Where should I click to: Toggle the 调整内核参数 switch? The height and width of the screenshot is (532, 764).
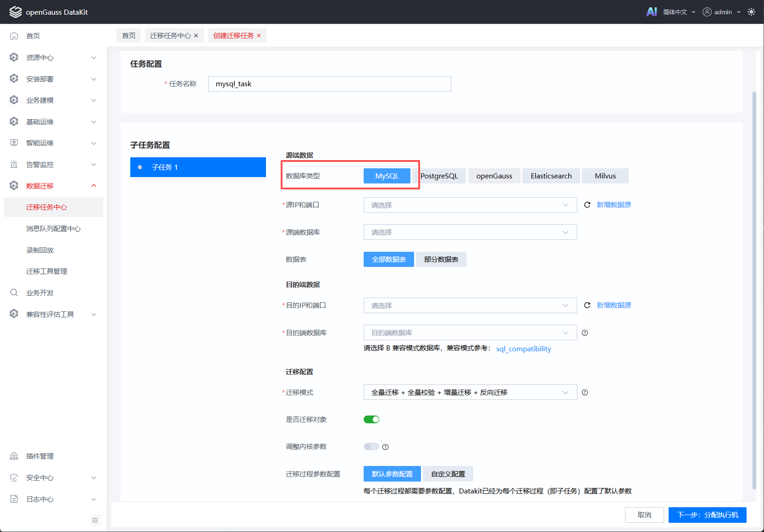tap(371, 447)
